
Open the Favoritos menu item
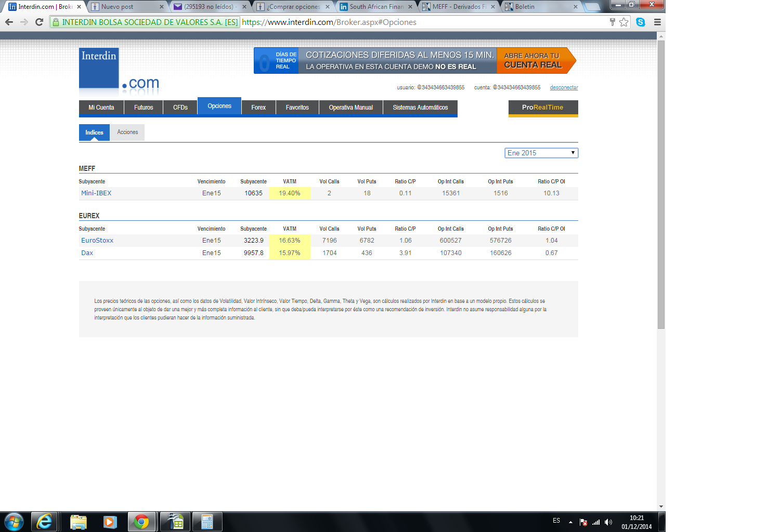pyautogui.click(x=297, y=108)
